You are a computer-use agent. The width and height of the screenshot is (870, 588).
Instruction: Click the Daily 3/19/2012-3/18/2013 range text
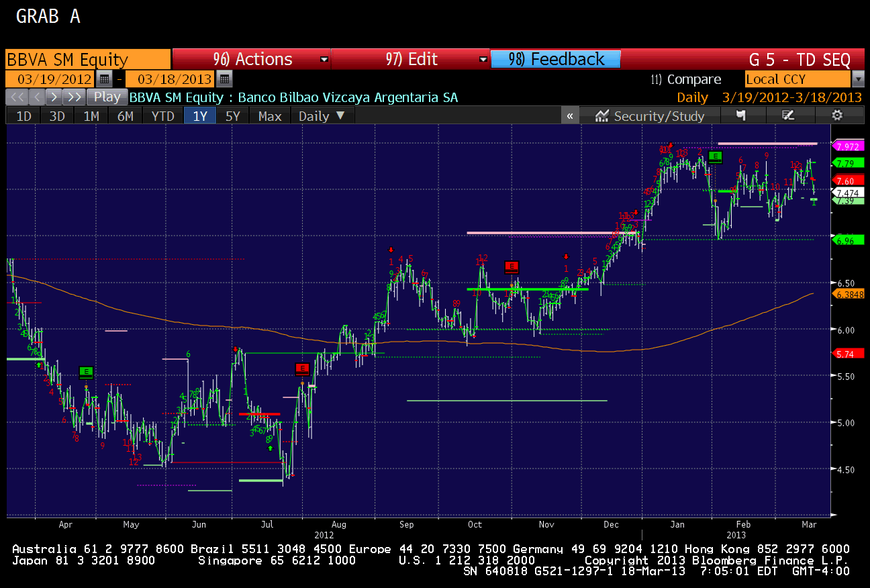tap(769, 97)
